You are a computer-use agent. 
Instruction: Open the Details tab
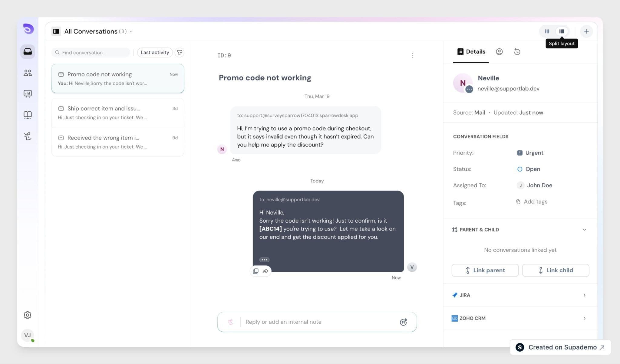(x=471, y=52)
